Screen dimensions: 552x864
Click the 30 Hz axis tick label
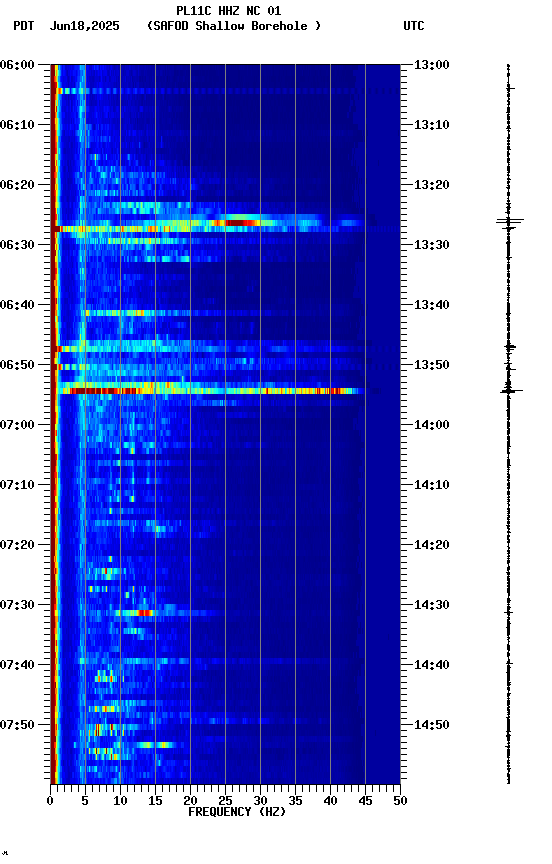260,801
